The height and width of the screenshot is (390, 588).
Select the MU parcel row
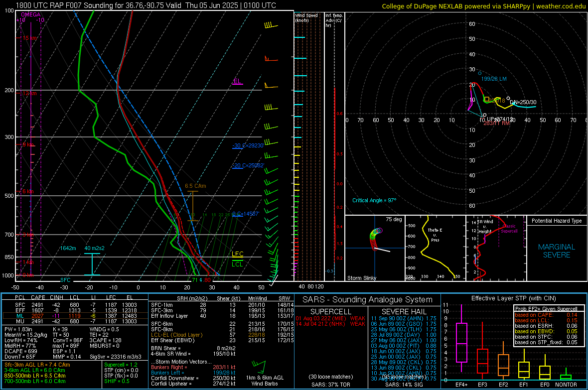[x=75, y=321]
